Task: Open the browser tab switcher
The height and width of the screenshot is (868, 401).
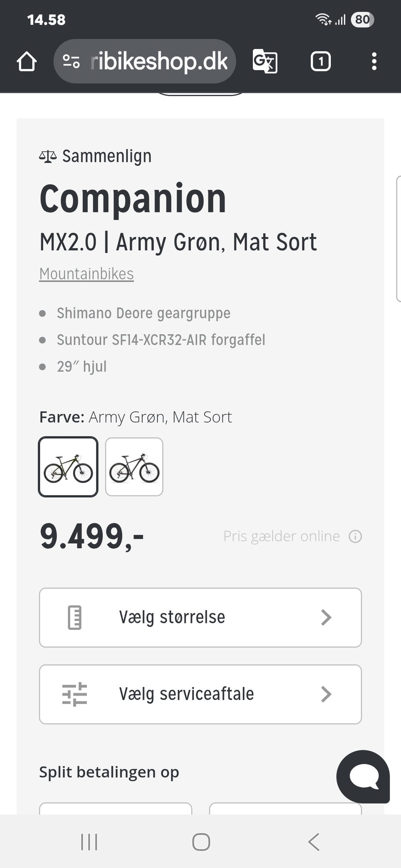Action: point(320,62)
